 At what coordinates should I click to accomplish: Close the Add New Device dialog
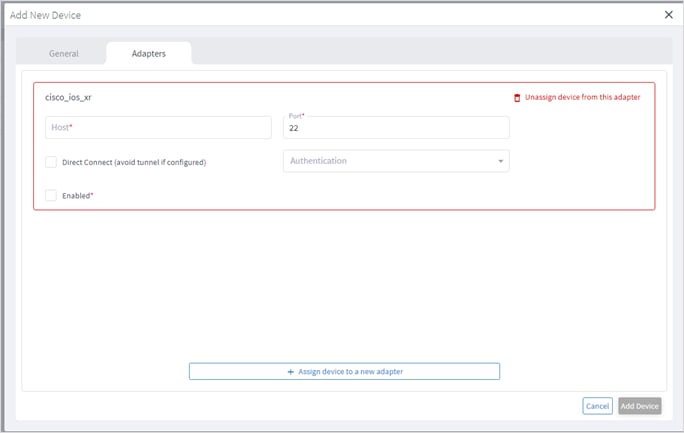tap(669, 15)
